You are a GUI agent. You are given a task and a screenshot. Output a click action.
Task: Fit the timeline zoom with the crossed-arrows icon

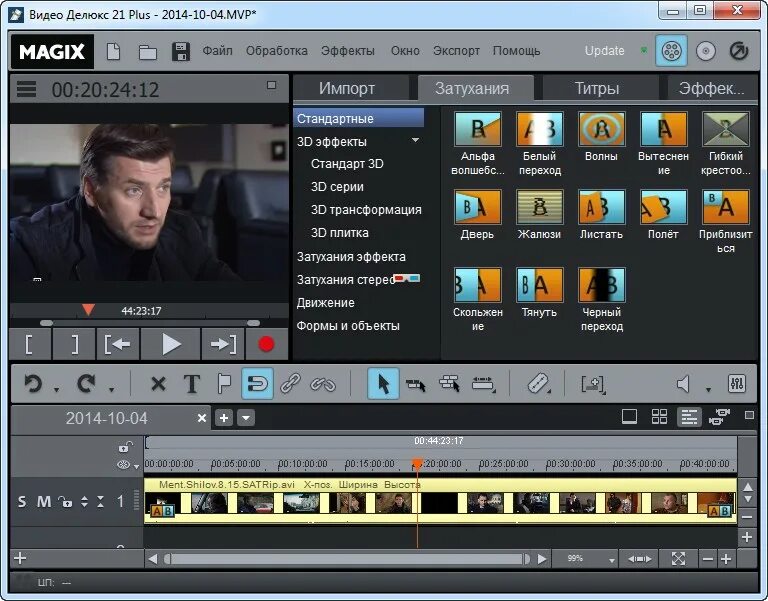pos(678,558)
